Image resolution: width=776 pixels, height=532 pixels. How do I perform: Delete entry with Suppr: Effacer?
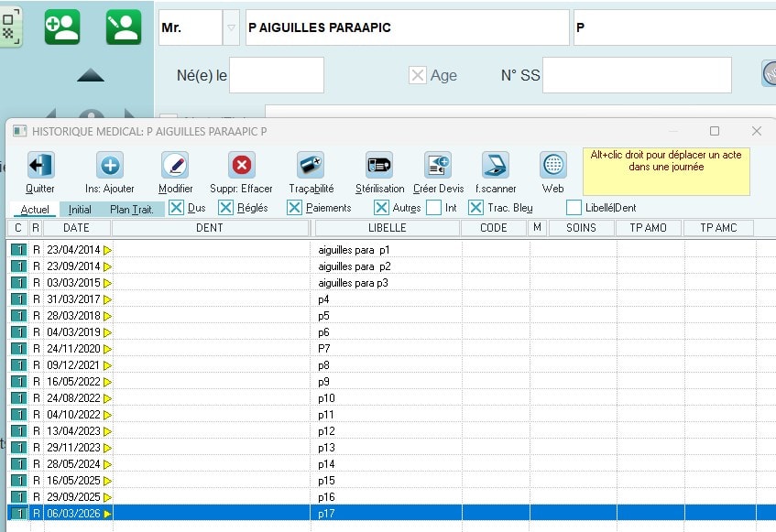click(x=242, y=165)
